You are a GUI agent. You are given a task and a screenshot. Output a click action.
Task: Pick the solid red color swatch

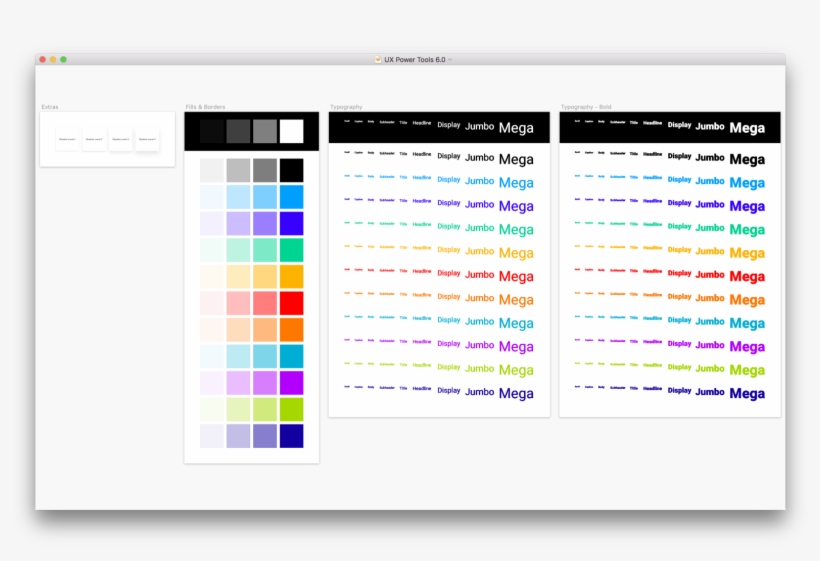291,303
